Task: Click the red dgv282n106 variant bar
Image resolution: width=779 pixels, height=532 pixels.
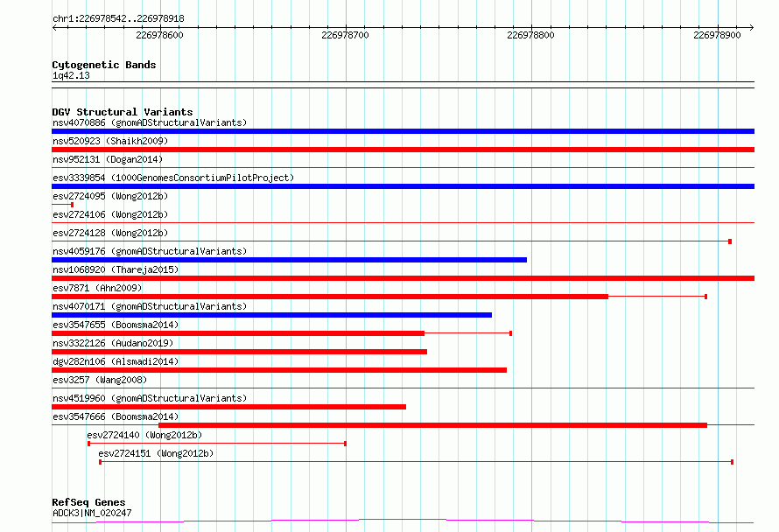Action: tap(279, 370)
